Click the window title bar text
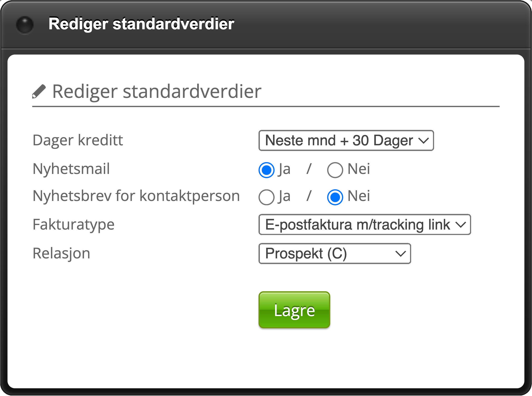 [x=142, y=24]
